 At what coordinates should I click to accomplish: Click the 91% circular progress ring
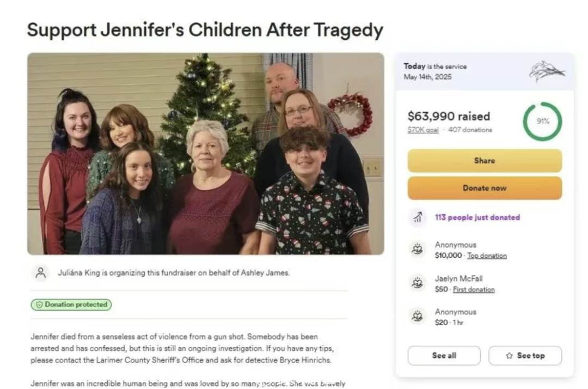(542, 121)
